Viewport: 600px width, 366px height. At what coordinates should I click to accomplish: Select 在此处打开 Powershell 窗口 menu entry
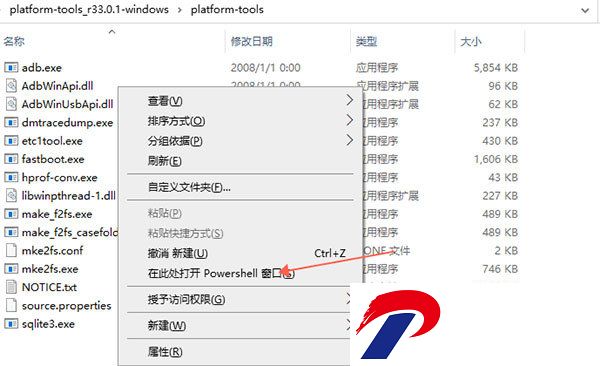point(240,273)
